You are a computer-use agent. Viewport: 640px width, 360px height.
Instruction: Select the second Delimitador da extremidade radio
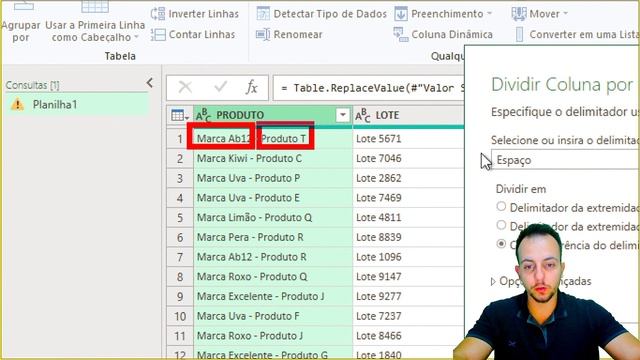(x=501, y=225)
